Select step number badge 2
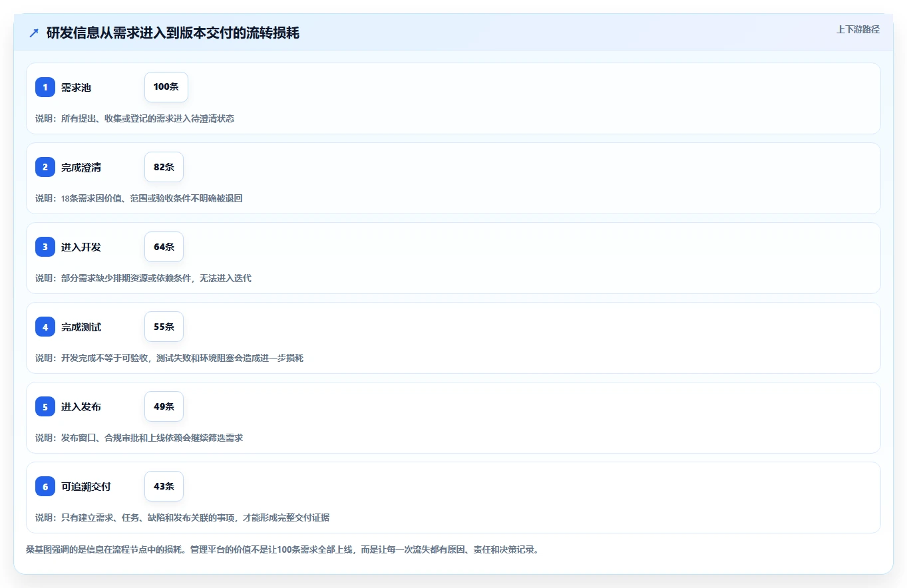Viewport: 907px width, 588px height. point(45,167)
